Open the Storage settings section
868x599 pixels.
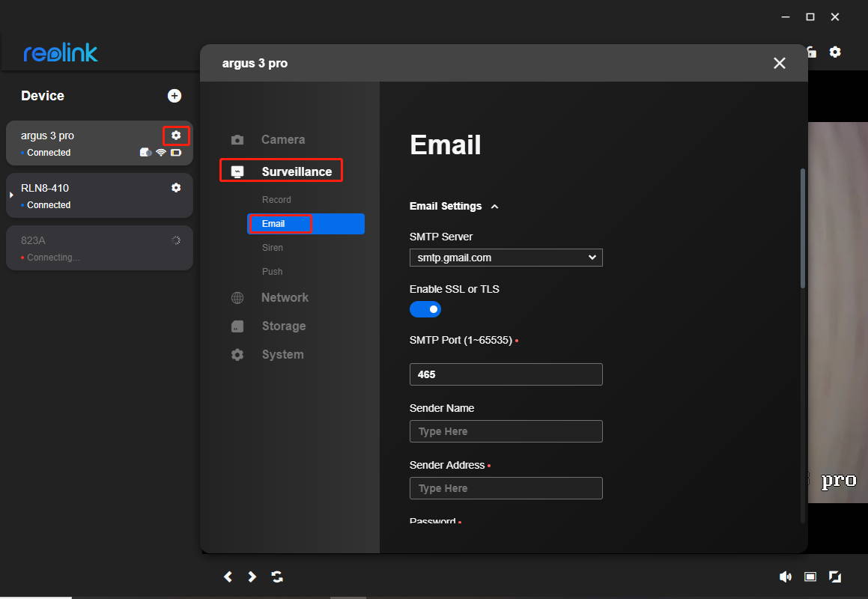click(x=283, y=326)
